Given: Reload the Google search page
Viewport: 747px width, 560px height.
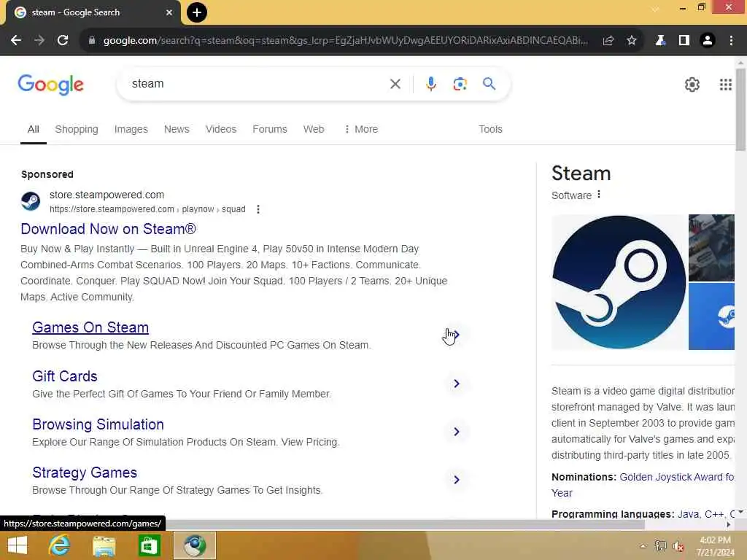Looking at the screenshot, I should click(x=63, y=41).
